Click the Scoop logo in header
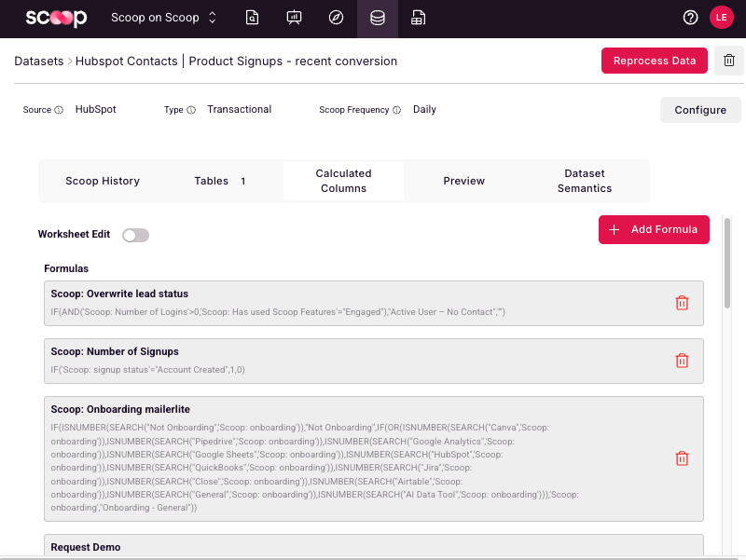 [56, 18]
